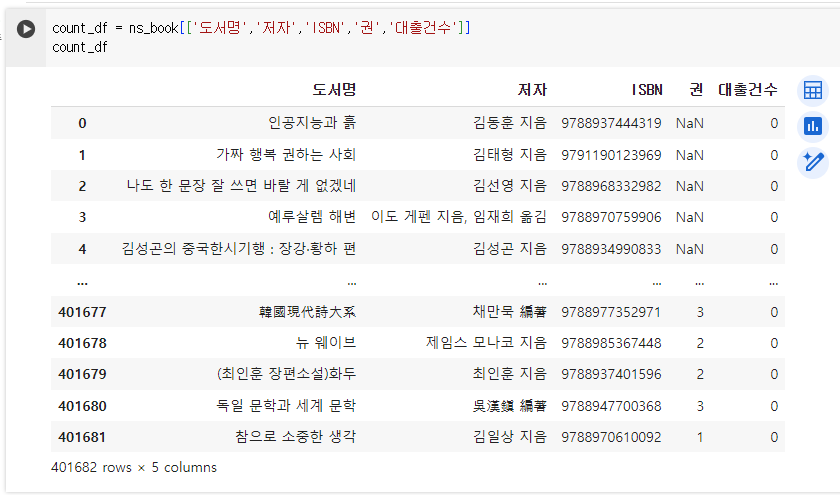The image size is (840, 495).
Task: Click inside the count_df code line
Action: 261,28
